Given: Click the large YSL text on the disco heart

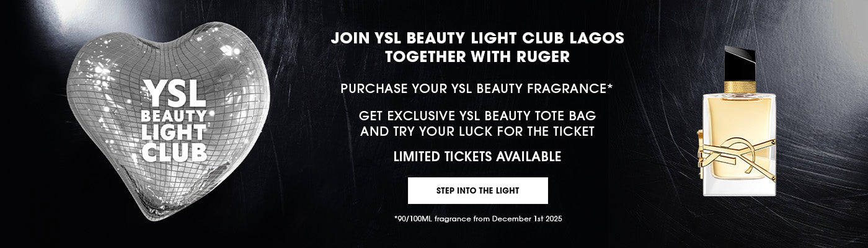Looking at the screenshot, I should pos(175,93).
